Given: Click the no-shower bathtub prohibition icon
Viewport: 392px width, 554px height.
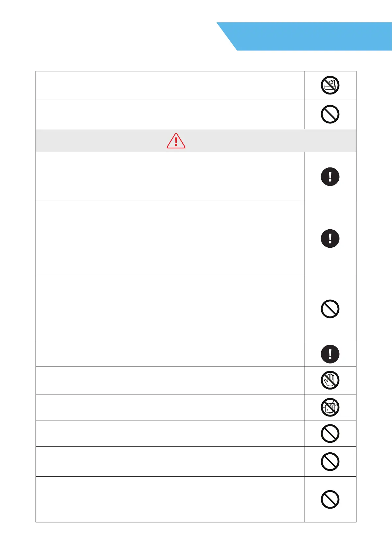Looking at the screenshot, I should [330, 85].
